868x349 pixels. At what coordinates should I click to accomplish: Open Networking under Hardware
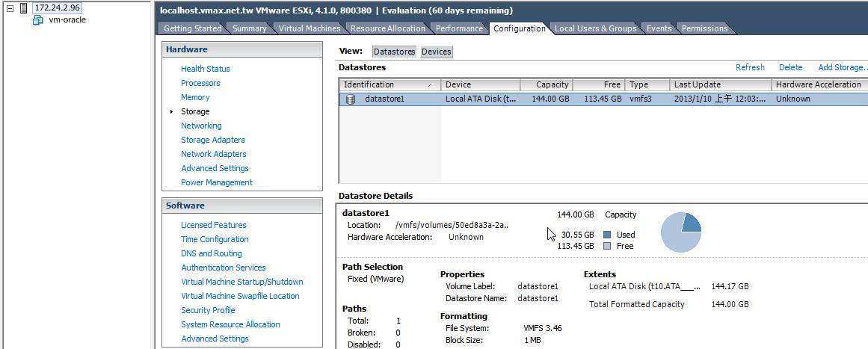tap(201, 126)
